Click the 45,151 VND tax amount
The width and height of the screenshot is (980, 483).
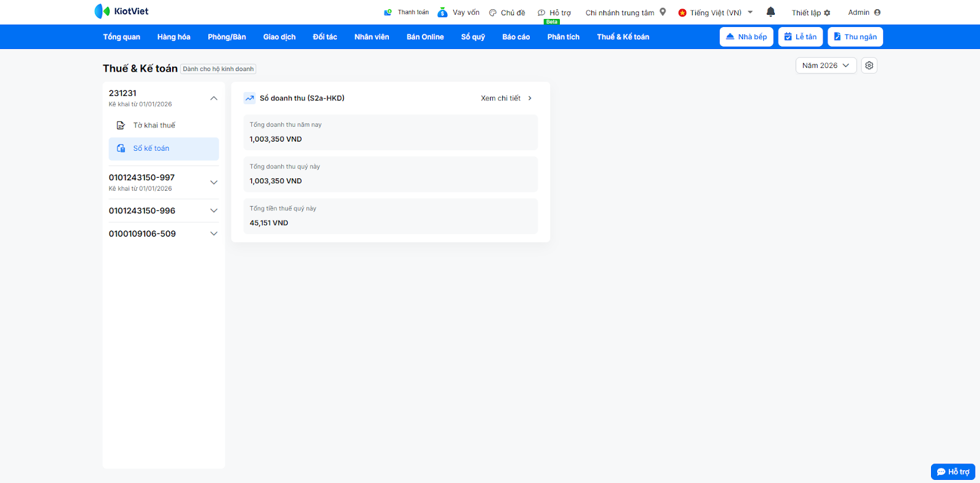(x=269, y=223)
